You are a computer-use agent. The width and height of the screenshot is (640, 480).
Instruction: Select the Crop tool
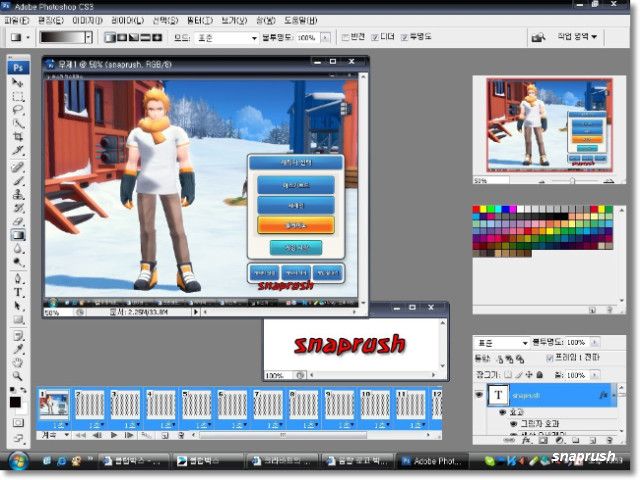(x=18, y=137)
